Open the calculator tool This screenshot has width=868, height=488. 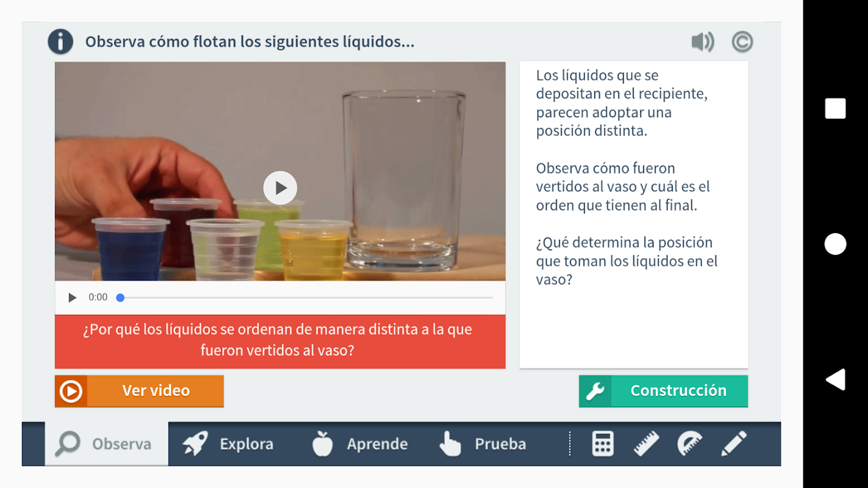(x=602, y=443)
